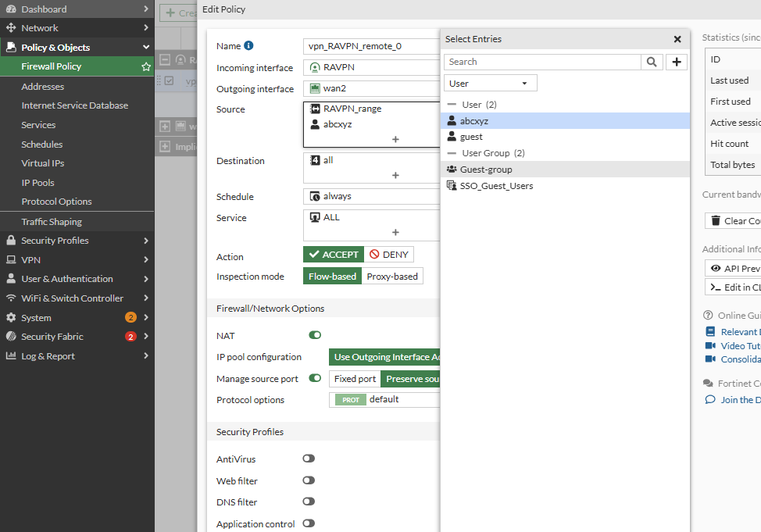Enable the AntiVirus toggle
Screen dimensions: 761x532
(309, 459)
